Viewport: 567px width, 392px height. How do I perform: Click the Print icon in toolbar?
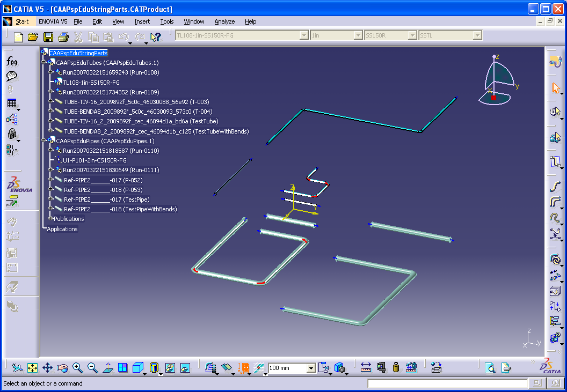(63, 37)
